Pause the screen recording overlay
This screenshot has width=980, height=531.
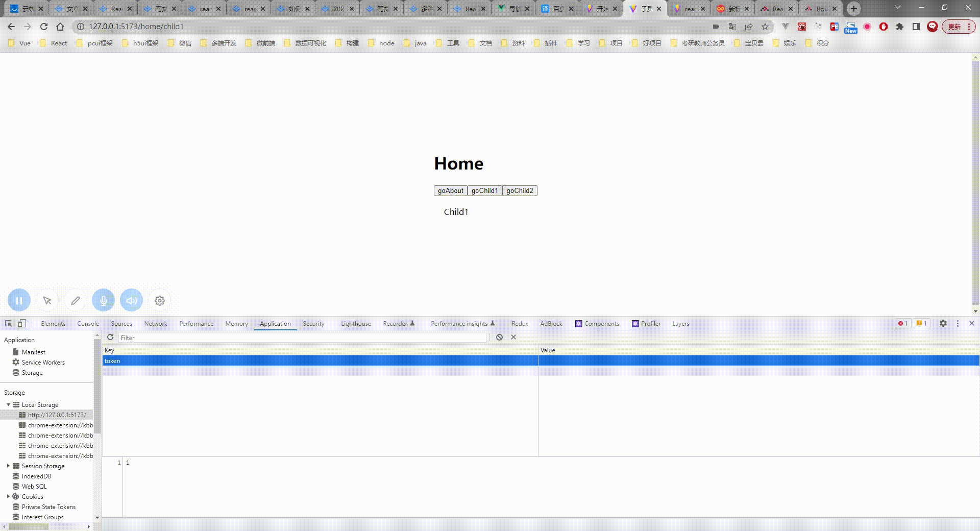(19, 301)
